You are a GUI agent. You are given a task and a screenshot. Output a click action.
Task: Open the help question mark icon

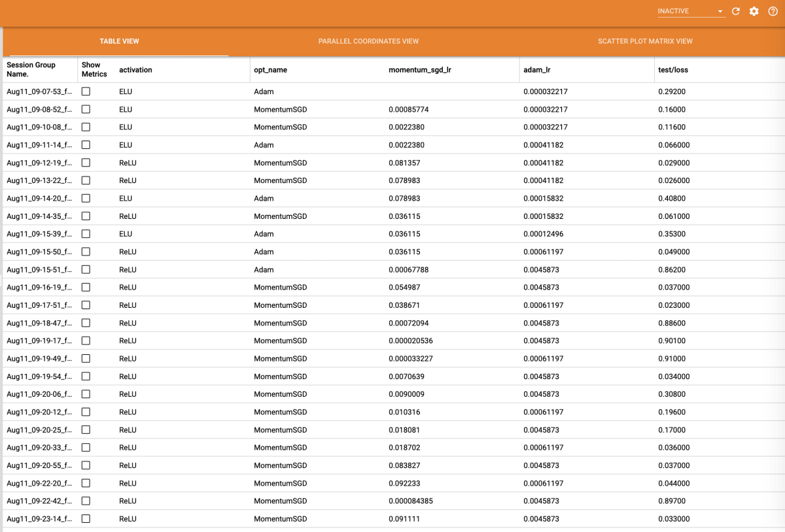(x=773, y=12)
